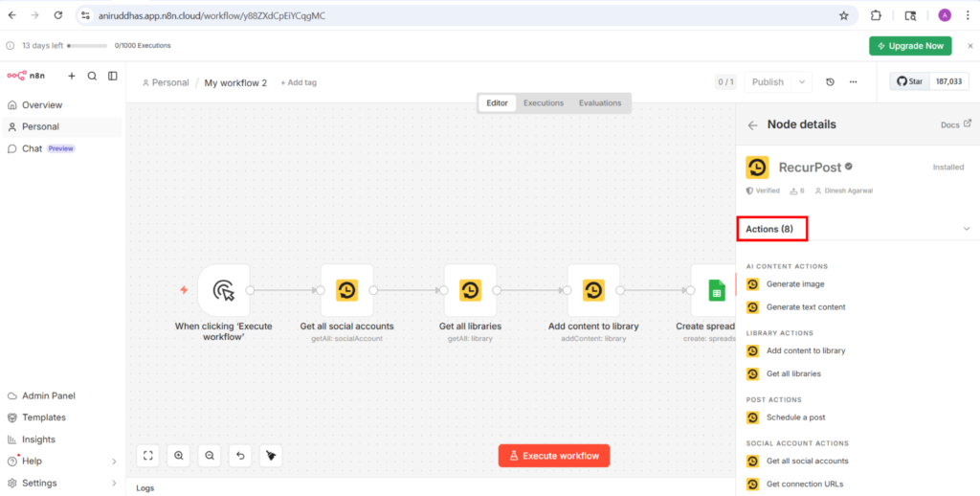Open Chat Preview in the sidebar

(62, 148)
